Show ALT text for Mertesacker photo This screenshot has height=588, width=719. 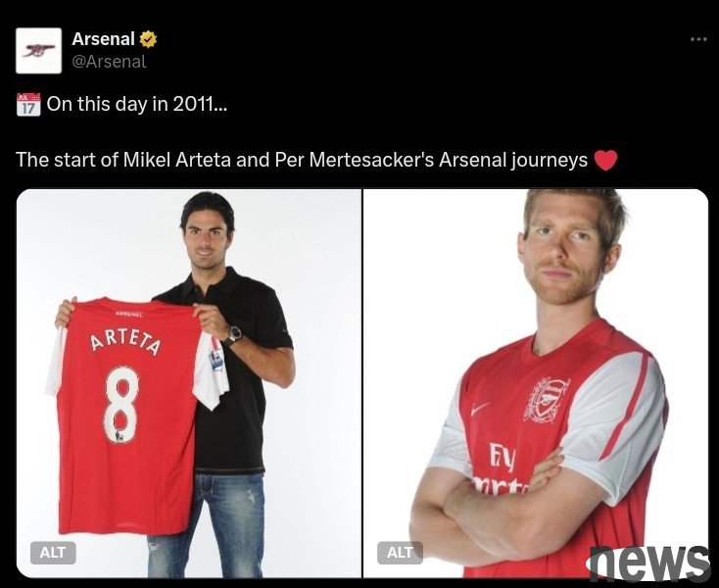(400, 553)
